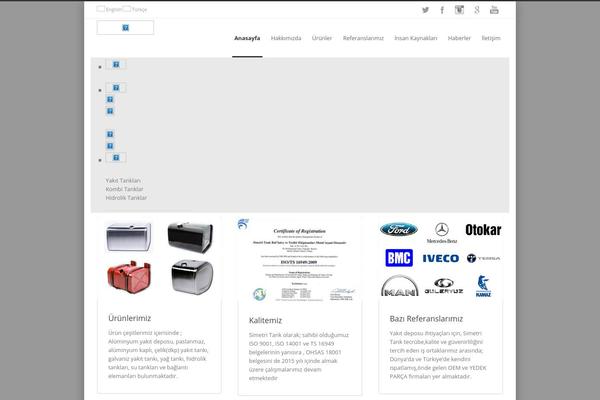Viewport: 600px width, 400px height.
Task: Click the first slider placeholder image
Action: [x=116, y=64]
